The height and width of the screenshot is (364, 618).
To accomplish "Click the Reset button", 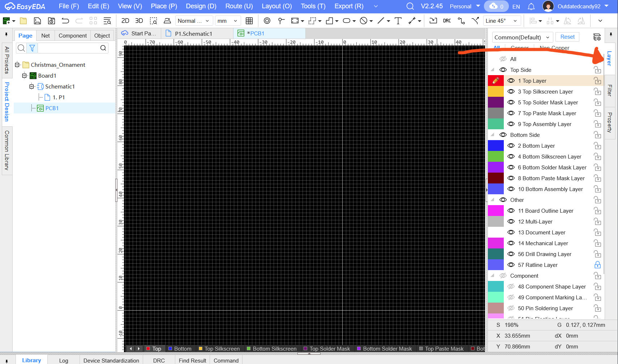I will pos(567,37).
